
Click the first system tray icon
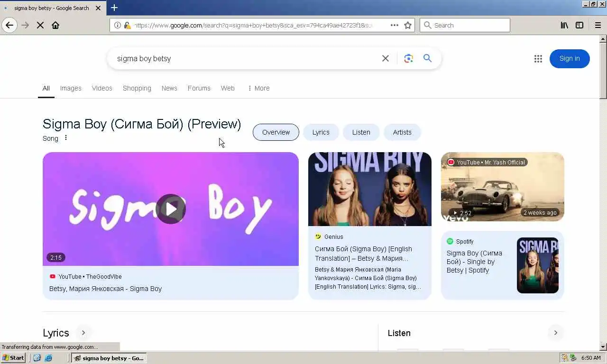point(564,358)
